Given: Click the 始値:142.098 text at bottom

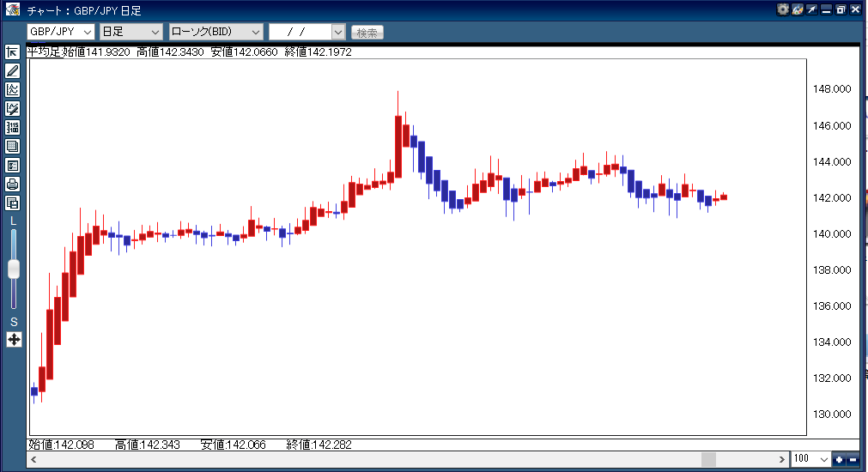Looking at the screenshot, I should tap(62, 445).
